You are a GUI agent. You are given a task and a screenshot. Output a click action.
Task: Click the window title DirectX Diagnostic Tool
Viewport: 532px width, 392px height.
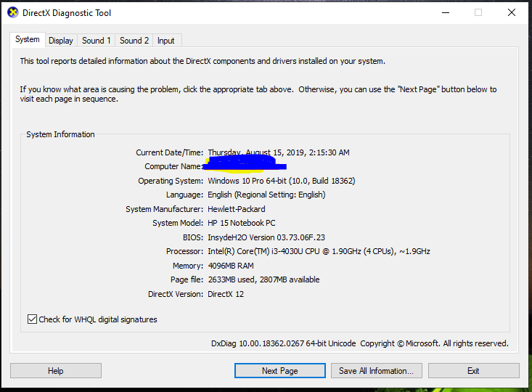point(67,13)
